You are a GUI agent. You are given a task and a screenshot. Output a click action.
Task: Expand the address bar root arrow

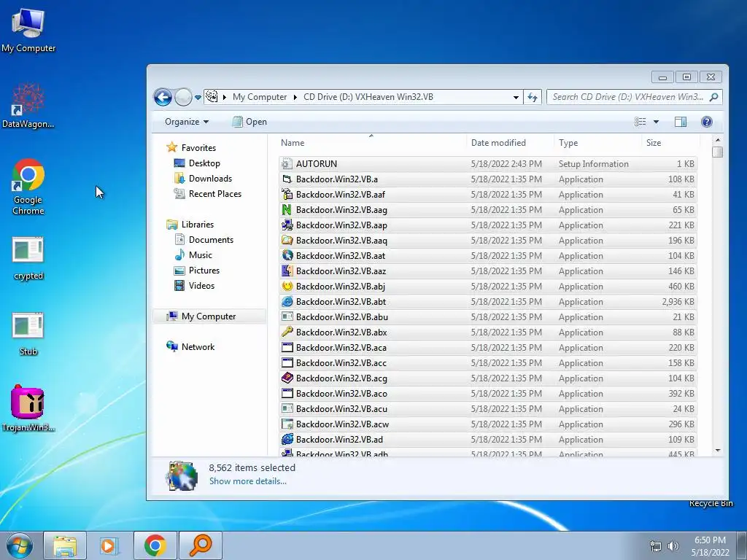[x=225, y=97]
